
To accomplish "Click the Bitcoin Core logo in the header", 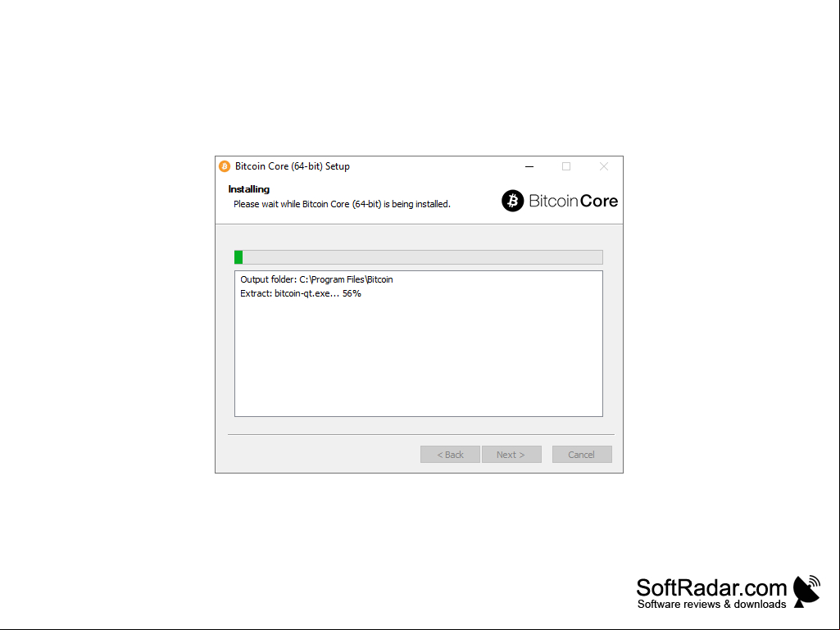I will pos(559,201).
